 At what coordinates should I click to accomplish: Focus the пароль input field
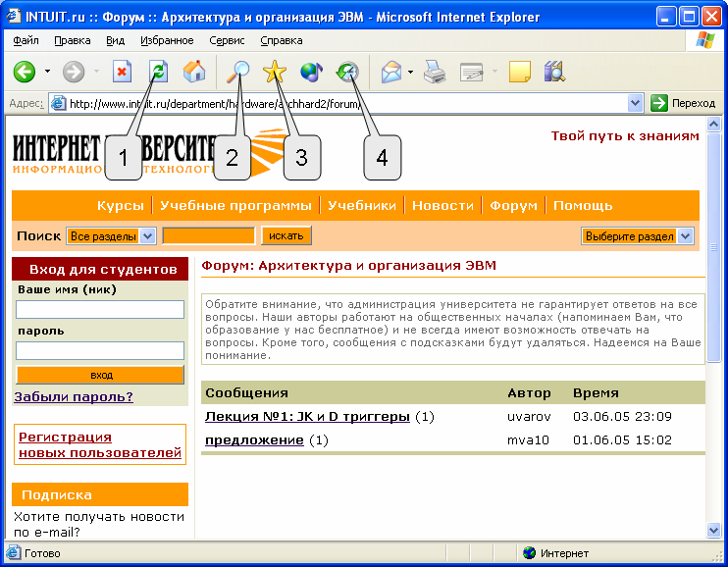pos(100,350)
